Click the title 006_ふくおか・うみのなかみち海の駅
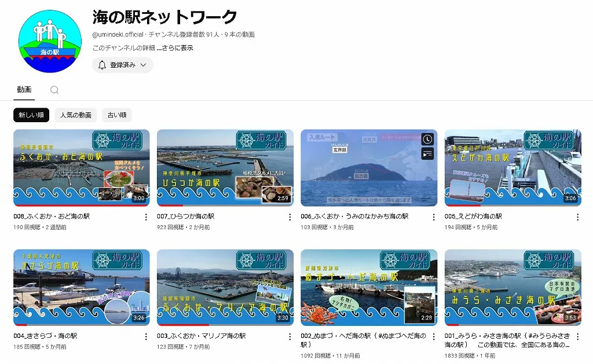Screen dimensions: 593x364 [355, 216]
